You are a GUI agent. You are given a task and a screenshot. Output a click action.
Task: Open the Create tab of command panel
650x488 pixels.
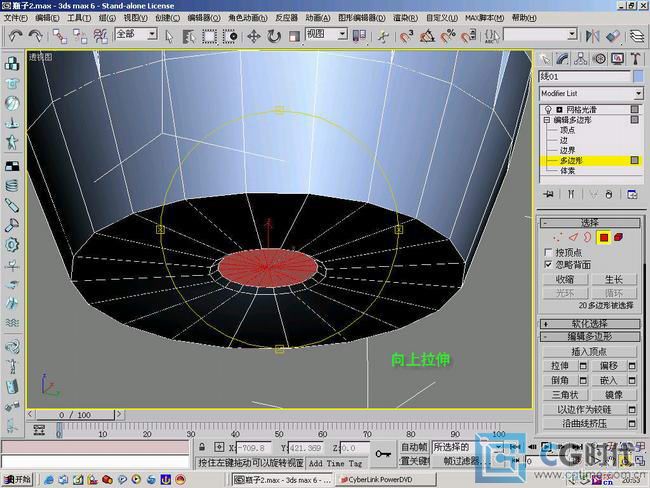coord(545,59)
